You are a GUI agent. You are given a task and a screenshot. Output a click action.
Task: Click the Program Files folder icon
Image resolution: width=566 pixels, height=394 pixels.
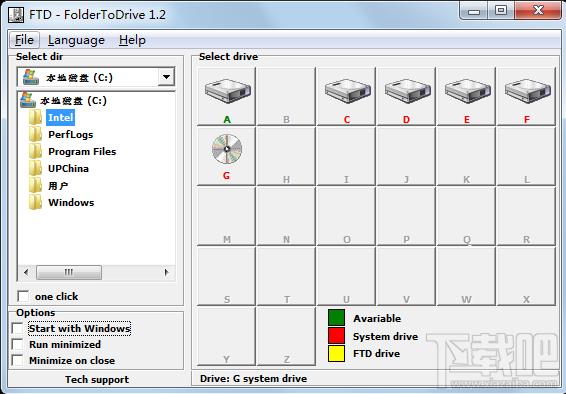pos(35,152)
